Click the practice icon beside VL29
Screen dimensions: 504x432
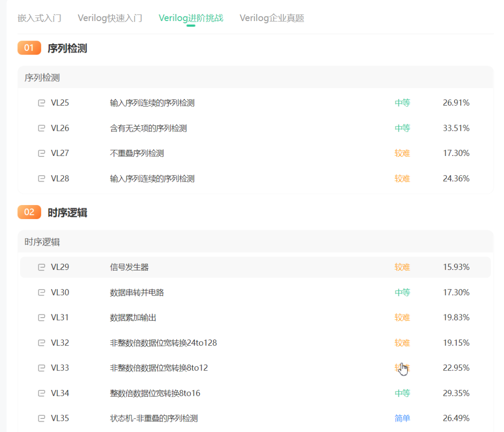point(42,267)
